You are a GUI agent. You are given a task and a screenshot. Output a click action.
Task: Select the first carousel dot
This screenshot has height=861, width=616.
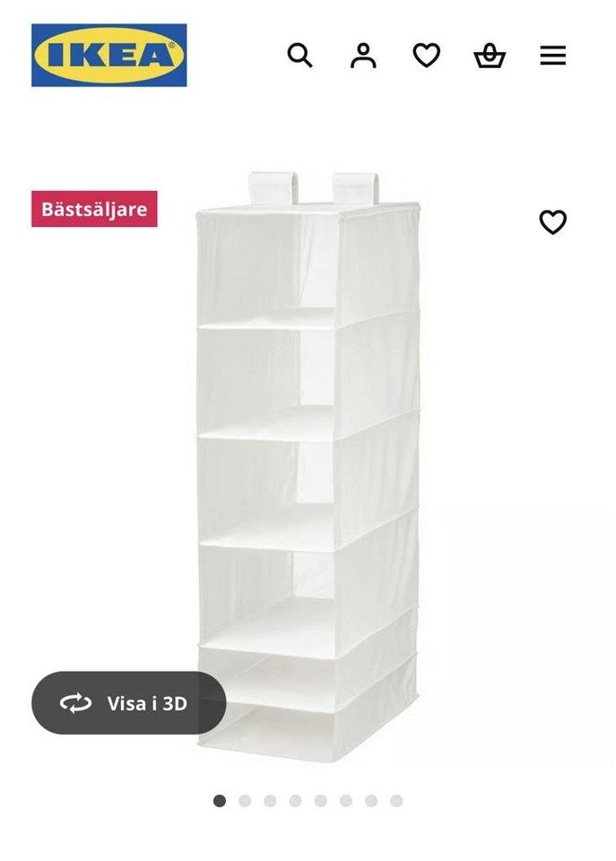(220, 801)
